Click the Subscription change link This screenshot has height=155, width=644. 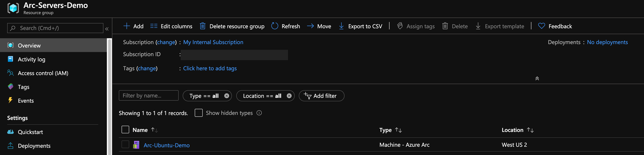[166, 42]
